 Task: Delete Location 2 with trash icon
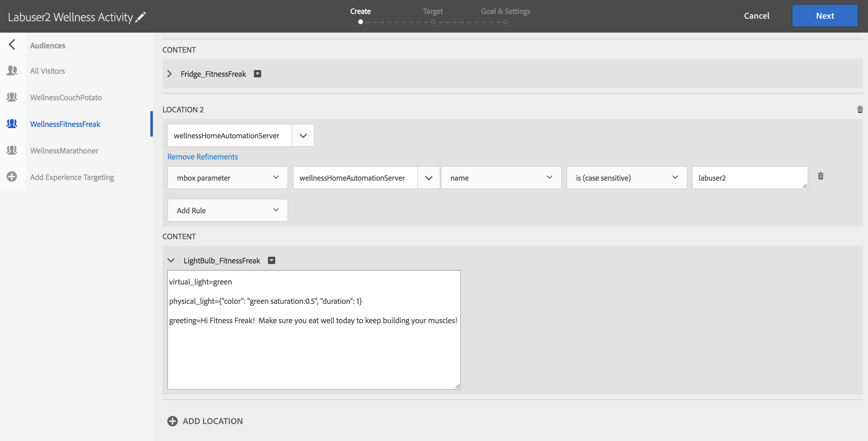coord(860,109)
